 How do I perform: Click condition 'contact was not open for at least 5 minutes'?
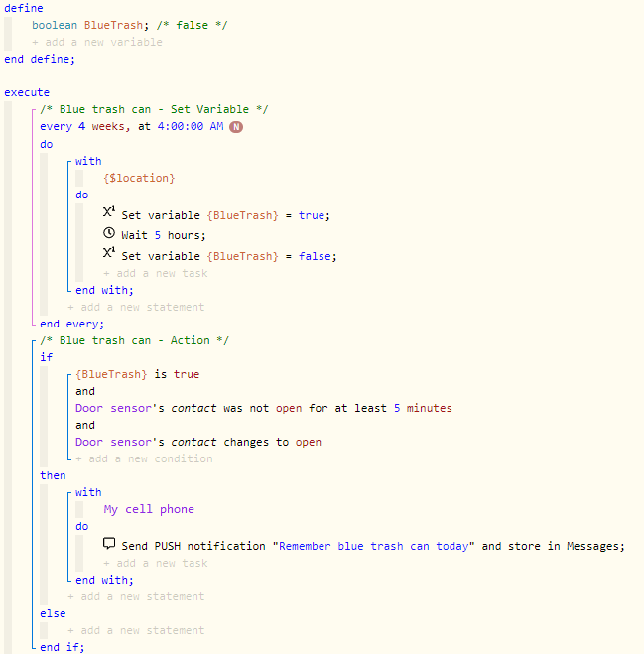coord(264,408)
